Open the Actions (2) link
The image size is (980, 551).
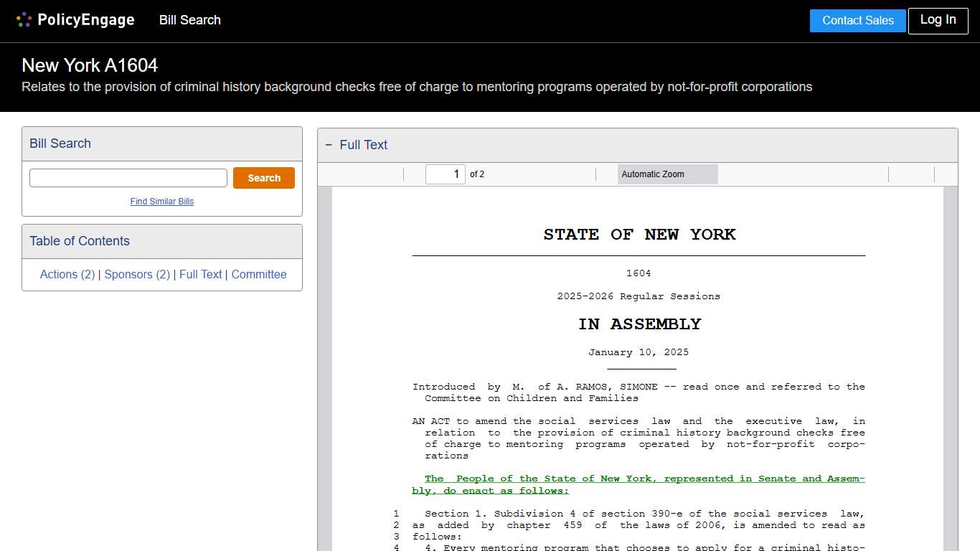point(67,274)
